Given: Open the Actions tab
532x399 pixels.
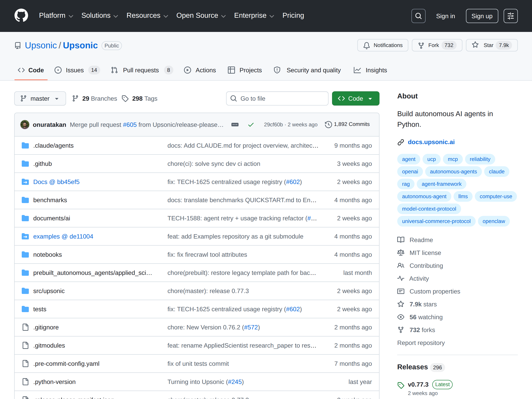Looking at the screenshot, I should tap(200, 70).
